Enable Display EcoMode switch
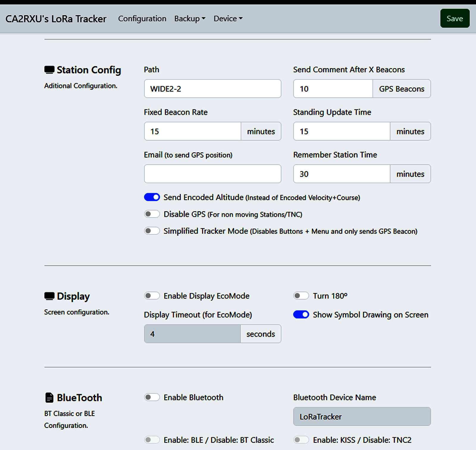Image resolution: width=476 pixels, height=450 pixels. coord(152,296)
